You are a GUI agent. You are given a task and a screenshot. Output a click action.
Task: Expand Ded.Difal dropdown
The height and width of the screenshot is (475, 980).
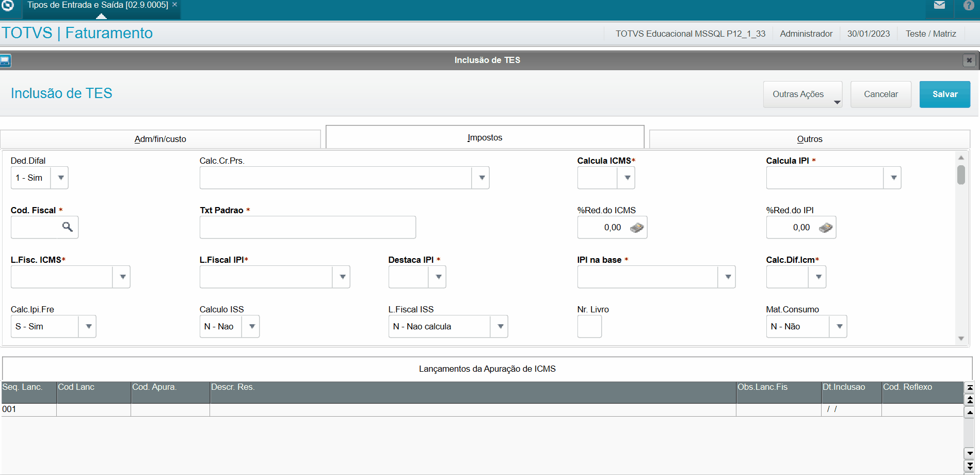[60, 178]
